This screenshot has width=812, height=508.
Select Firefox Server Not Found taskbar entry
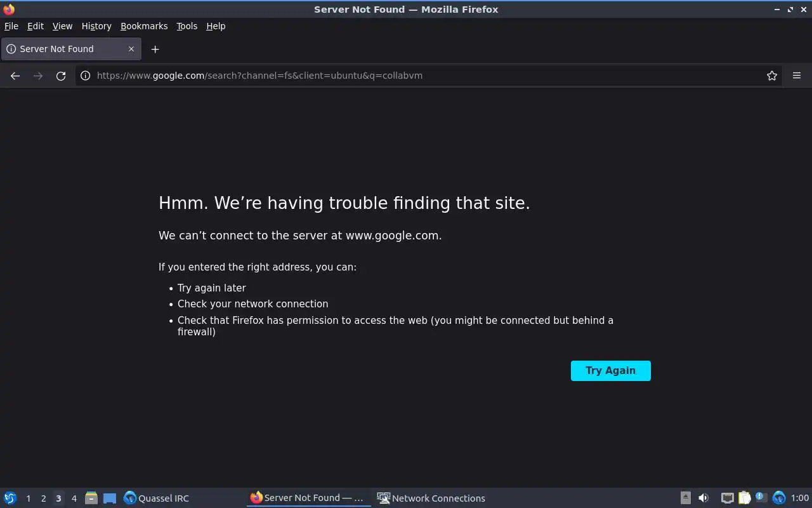309,498
